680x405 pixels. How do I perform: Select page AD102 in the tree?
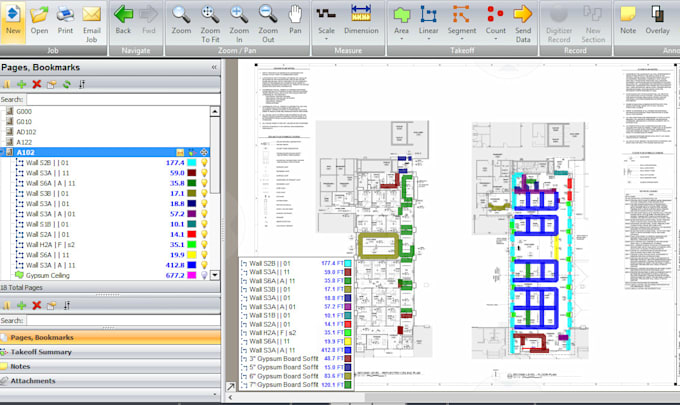pyautogui.click(x=26, y=132)
